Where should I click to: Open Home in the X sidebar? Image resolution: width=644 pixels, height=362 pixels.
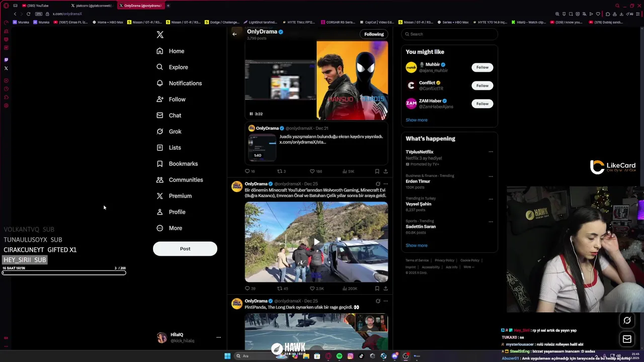(x=170, y=51)
